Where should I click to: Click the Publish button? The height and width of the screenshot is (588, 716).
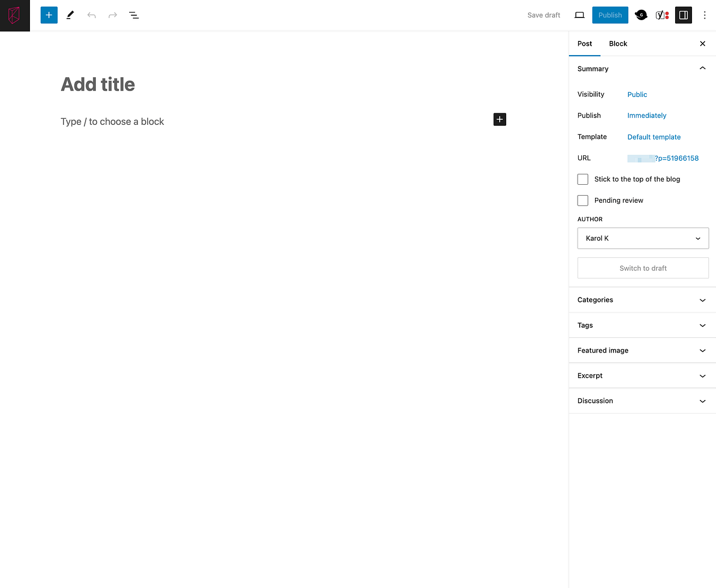(610, 15)
